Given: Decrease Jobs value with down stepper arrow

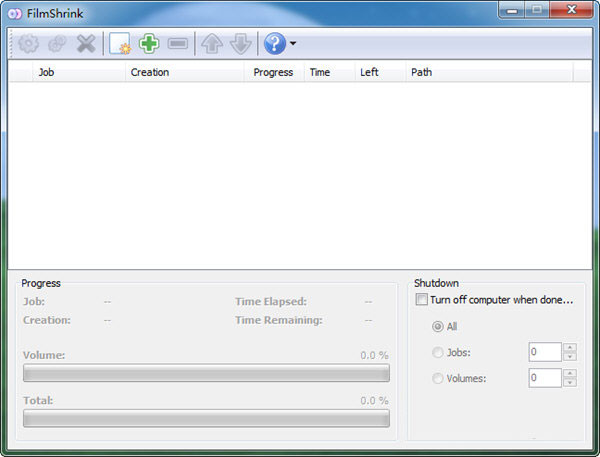Looking at the screenshot, I should (x=570, y=356).
